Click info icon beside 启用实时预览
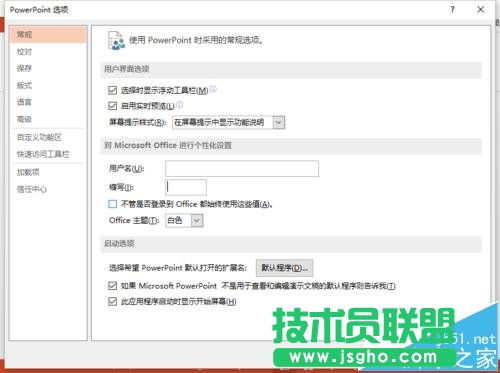The height and width of the screenshot is (373, 500). point(179,105)
